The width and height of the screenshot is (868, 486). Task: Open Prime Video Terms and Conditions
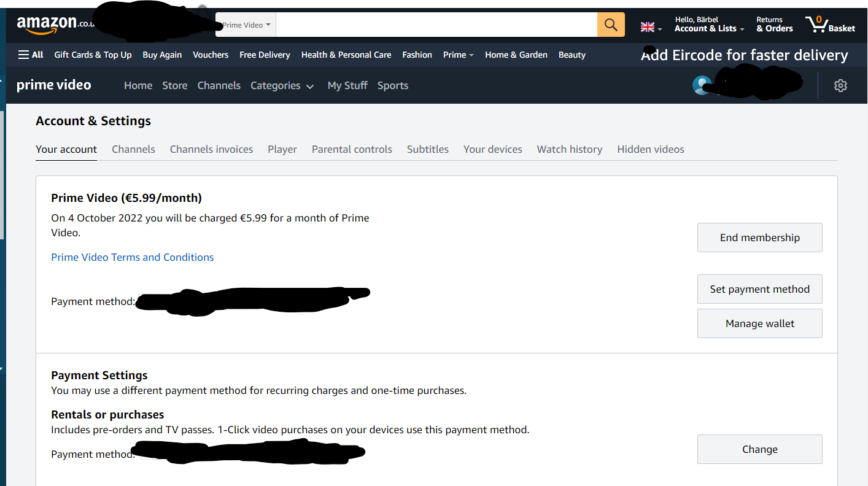tap(132, 257)
